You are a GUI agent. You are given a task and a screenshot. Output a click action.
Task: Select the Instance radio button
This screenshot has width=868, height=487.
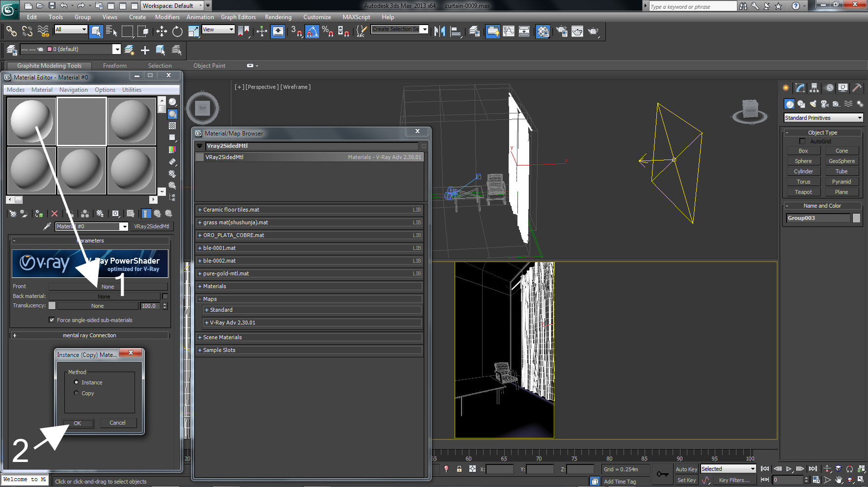tap(76, 382)
